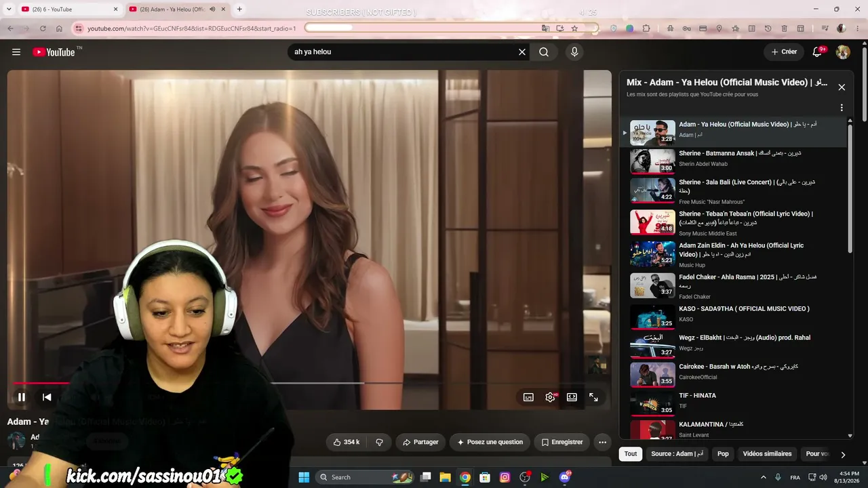Show more filter chips with the arrow
This screenshot has width=868, height=488.
click(843, 455)
